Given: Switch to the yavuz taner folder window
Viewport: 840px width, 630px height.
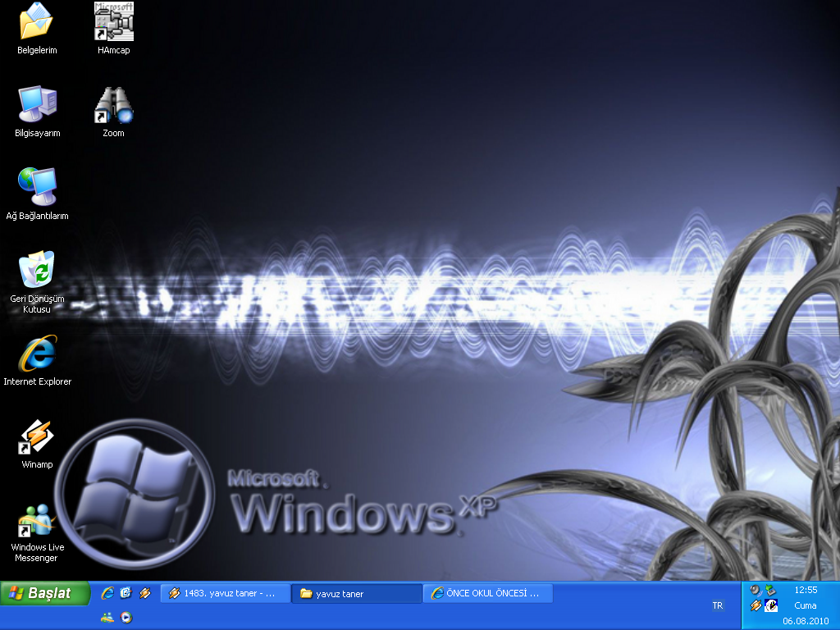Looking at the screenshot, I should click(357, 593).
